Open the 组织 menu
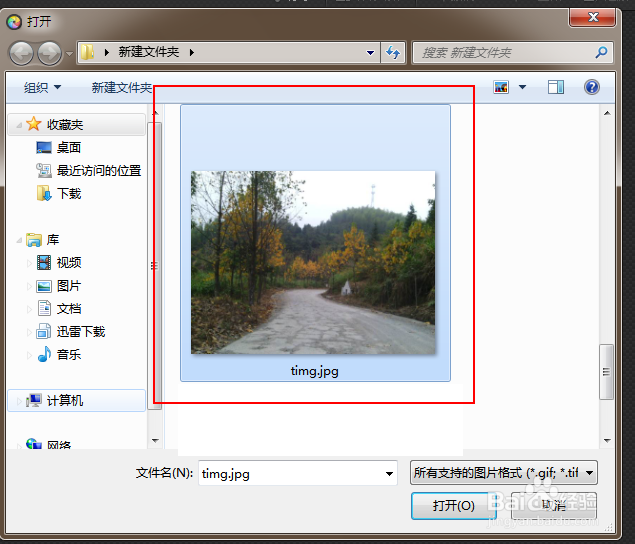This screenshot has width=635, height=544. tap(42, 87)
